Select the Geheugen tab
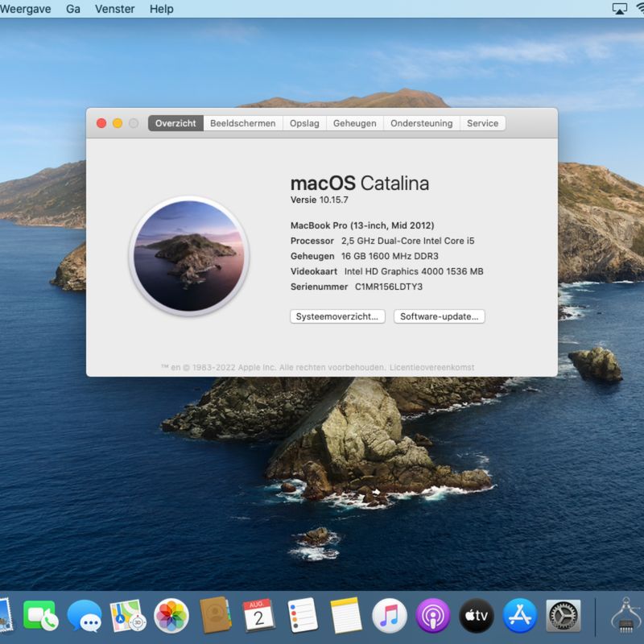644x644 pixels. coord(354,123)
